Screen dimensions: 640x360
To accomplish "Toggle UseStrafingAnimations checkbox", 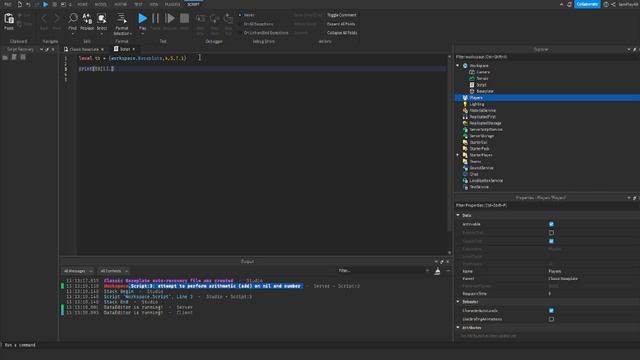I will [551, 319].
